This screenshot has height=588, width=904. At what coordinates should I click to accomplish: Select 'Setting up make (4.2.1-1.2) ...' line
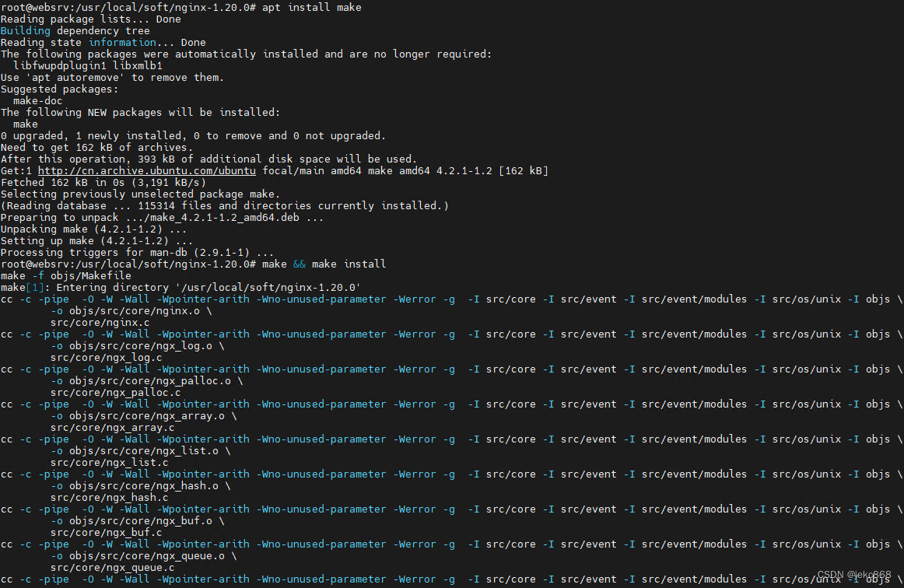click(x=96, y=241)
